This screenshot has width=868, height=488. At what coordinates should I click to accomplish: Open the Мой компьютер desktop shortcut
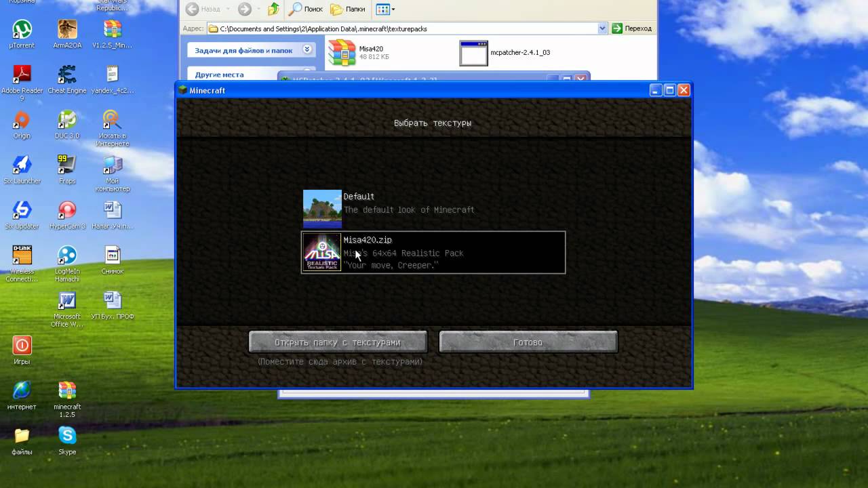pyautogui.click(x=113, y=174)
